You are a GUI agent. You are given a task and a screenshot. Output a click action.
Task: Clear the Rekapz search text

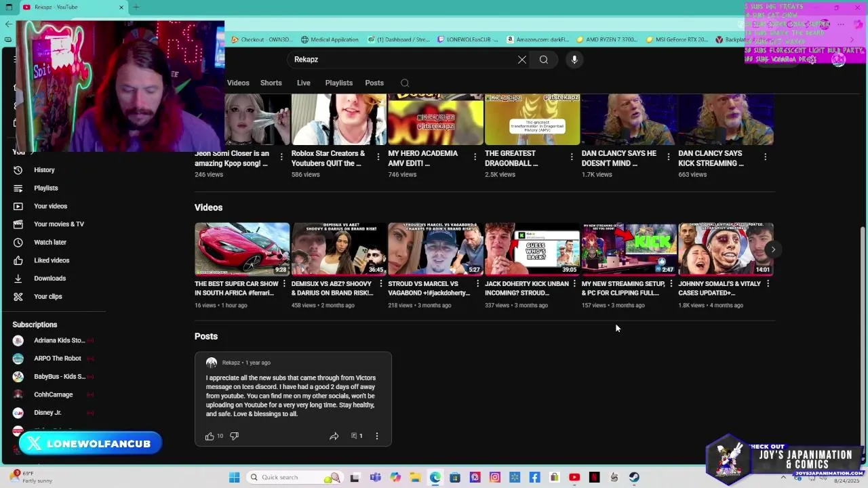522,60
